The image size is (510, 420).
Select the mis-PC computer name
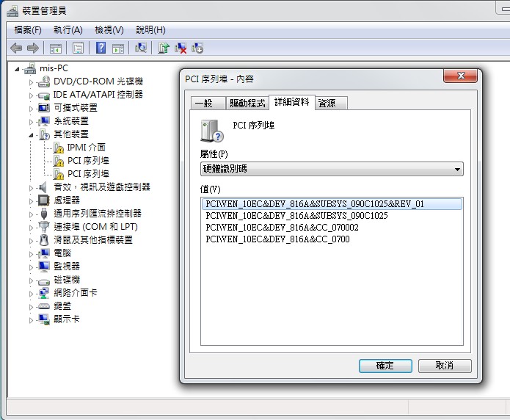coord(54,68)
